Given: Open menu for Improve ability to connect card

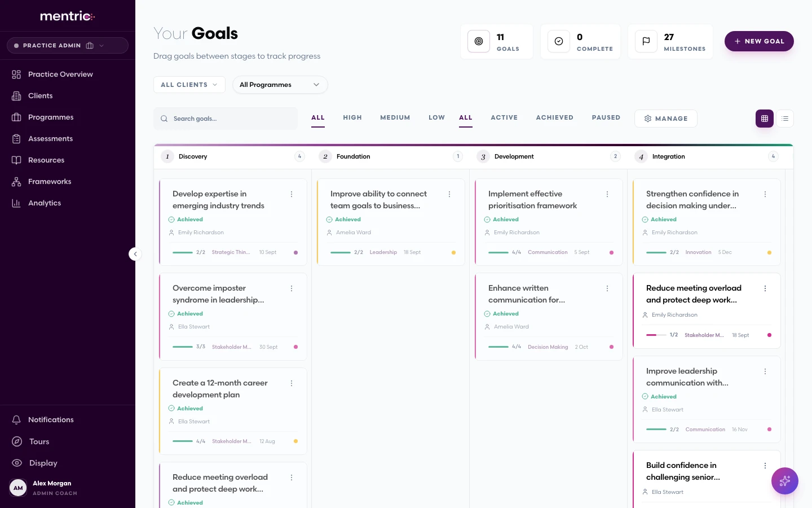Looking at the screenshot, I should pos(449,194).
